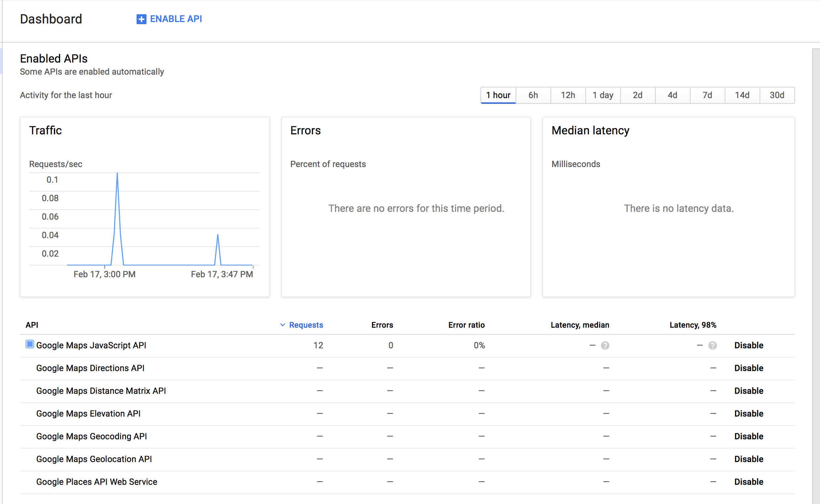The image size is (820, 504).
Task: Click the page's vertical scrollbar
Action: [x=816, y=249]
